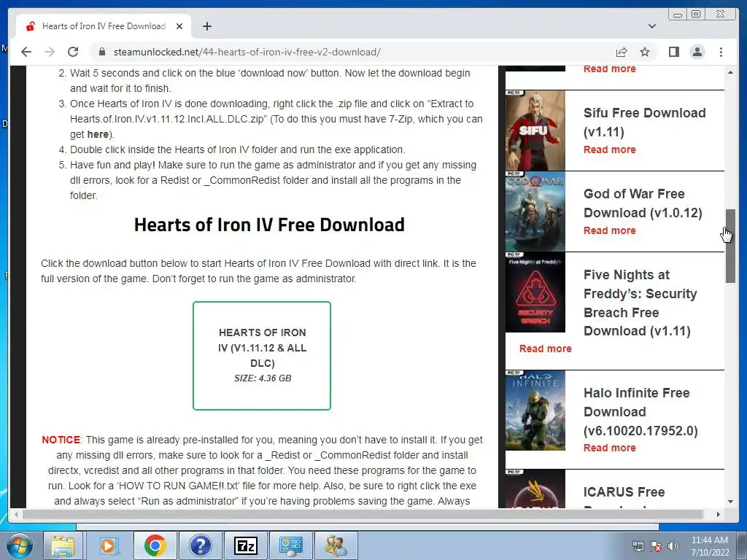
Task: Open Help and Support taskbar icon
Action: (200, 545)
